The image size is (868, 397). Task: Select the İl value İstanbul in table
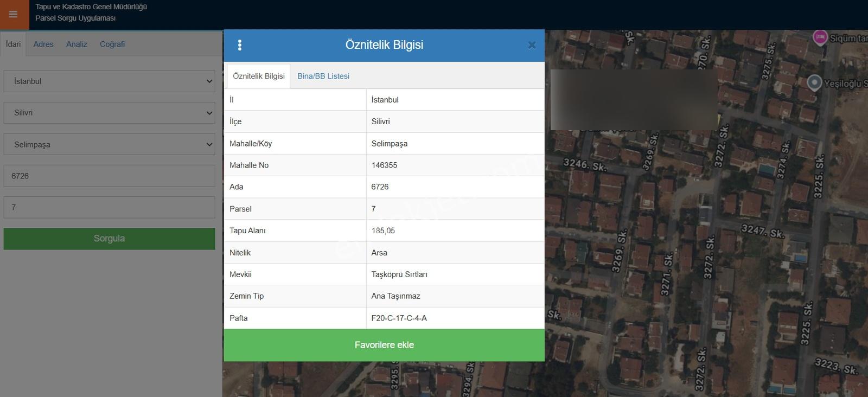[x=385, y=100]
